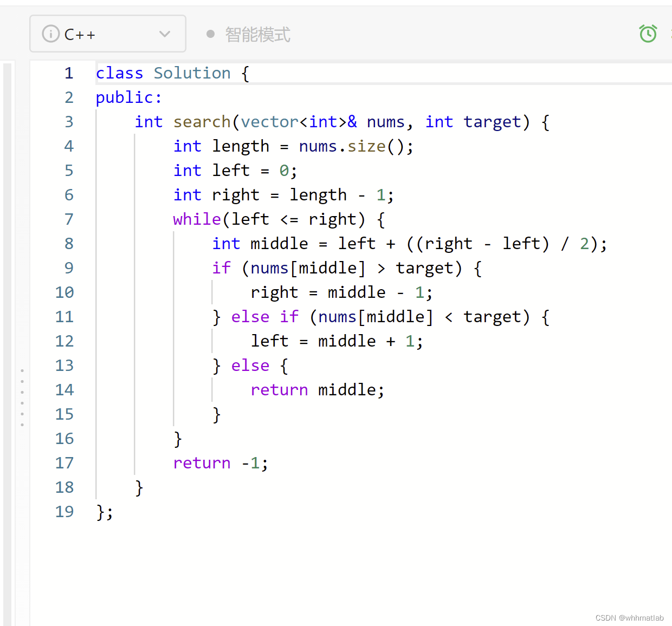Click 'return -1;' statement on line 17
Image resolution: width=672 pixels, height=626 pixels.
(x=221, y=463)
